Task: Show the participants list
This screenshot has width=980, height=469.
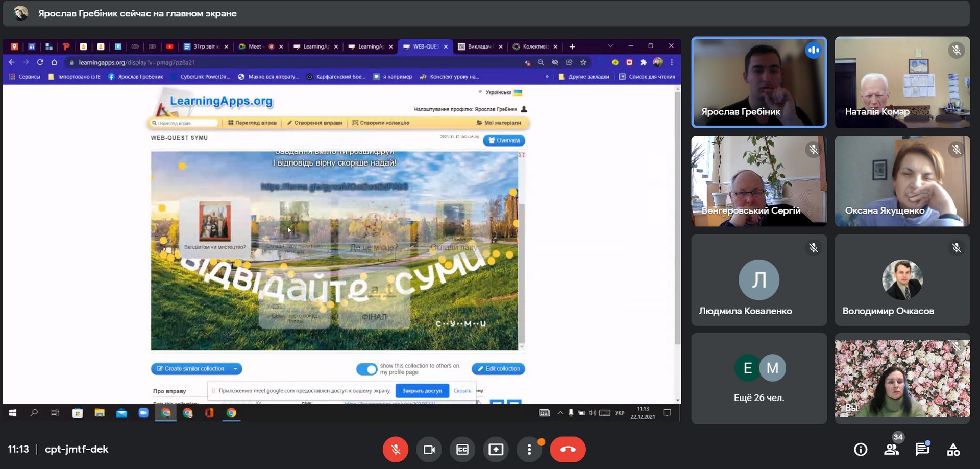Action: click(x=891, y=450)
